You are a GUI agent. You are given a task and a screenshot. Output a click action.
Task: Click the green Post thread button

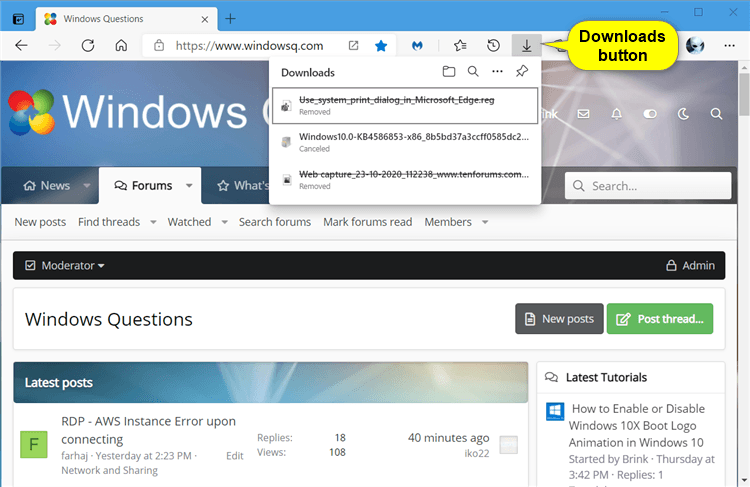click(x=660, y=319)
